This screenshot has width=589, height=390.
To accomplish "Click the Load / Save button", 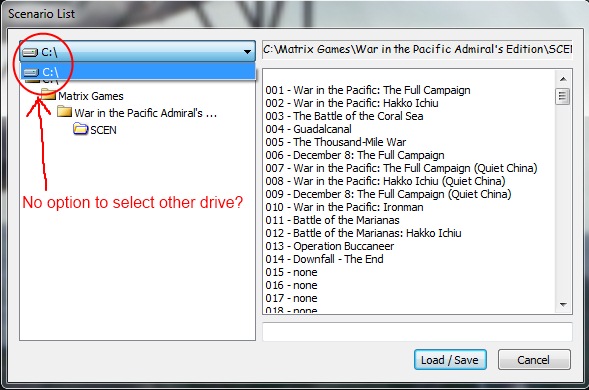I will click(450, 360).
